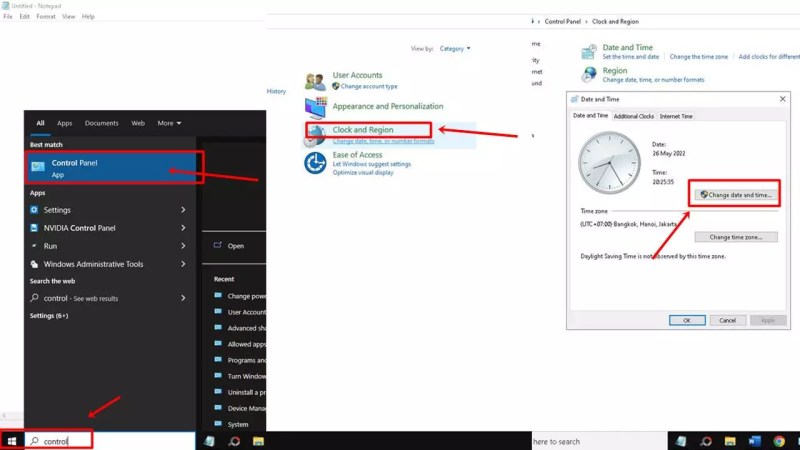Open Notepad View menu
The image size is (800, 450).
coord(68,16)
